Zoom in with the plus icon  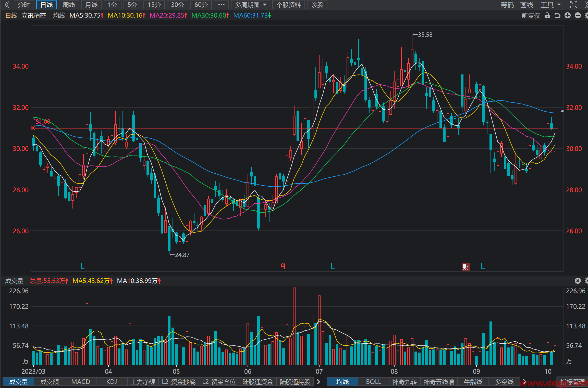568,16
